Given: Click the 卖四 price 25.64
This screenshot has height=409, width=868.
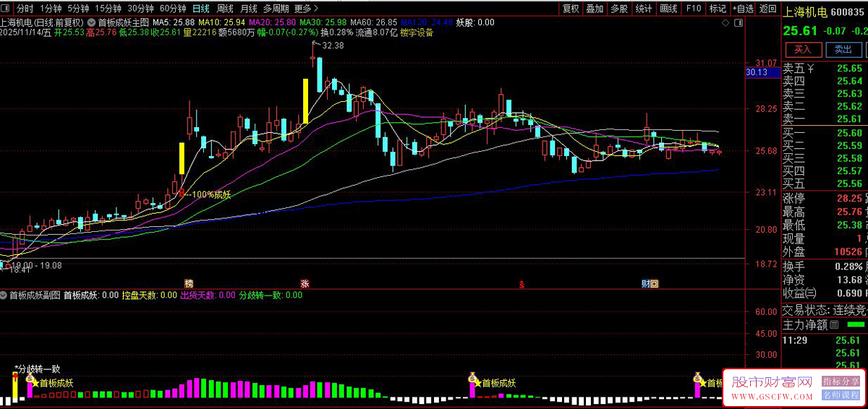Looking at the screenshot, I should 848,81.
